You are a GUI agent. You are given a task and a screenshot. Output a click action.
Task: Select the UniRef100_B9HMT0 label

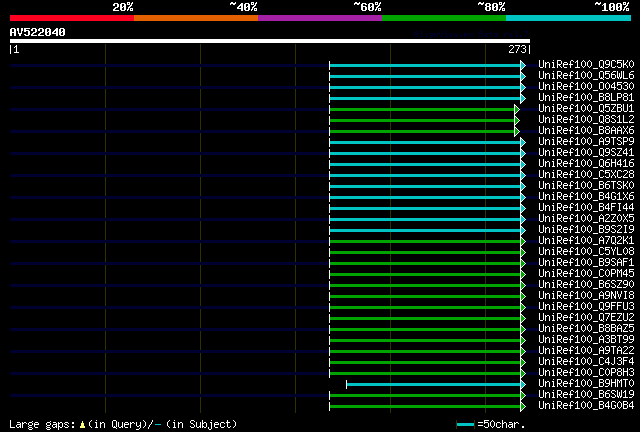pos(586,384)
